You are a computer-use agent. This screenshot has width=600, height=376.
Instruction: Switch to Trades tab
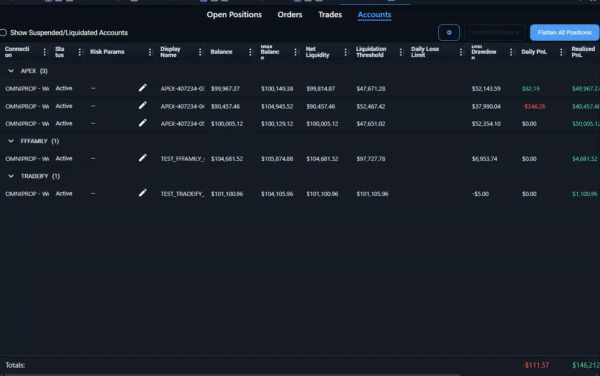pyautogui.click(x=330, y=15)
